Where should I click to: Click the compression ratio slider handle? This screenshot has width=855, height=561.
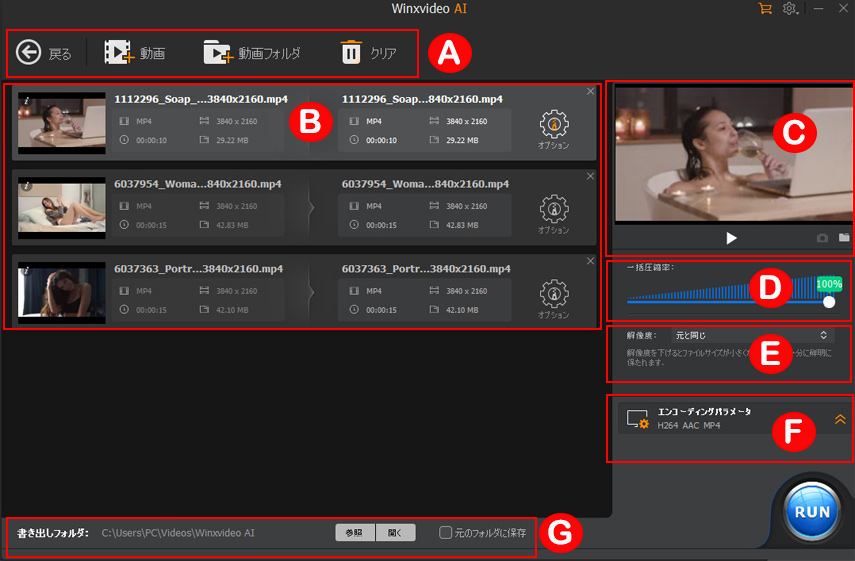pos(829,301)
